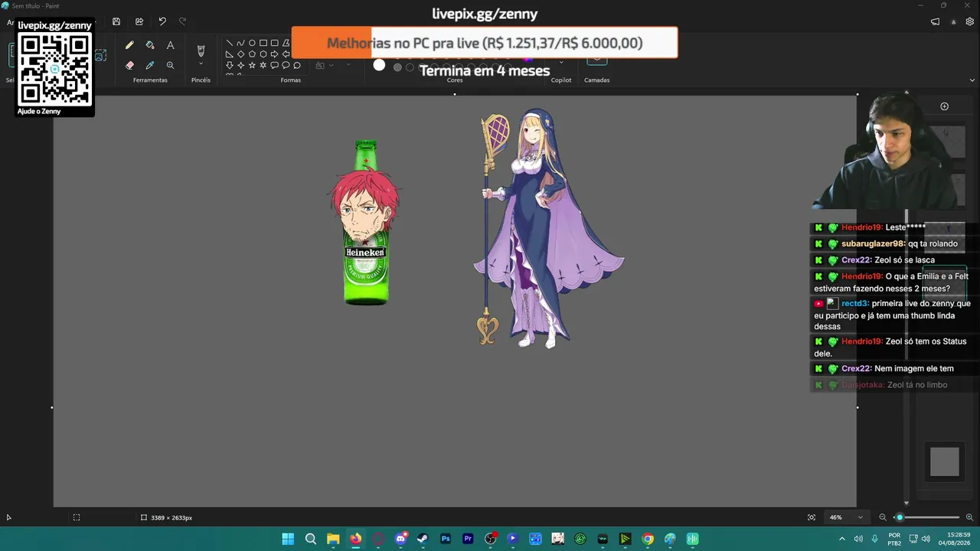The height and width of the screenshot is (551, 980).
Task: Pick the straight line shape
Action: (230, 44)
